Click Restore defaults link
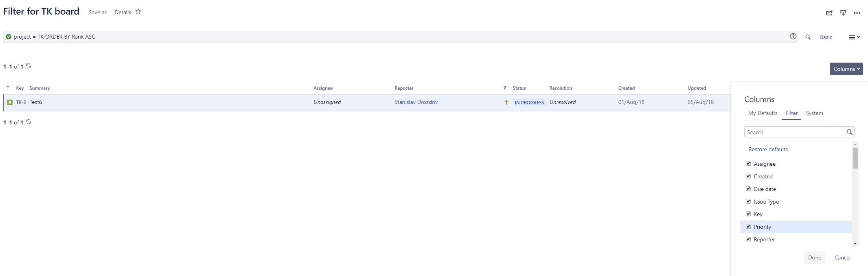The image size is (868, 276). [768, 149]
